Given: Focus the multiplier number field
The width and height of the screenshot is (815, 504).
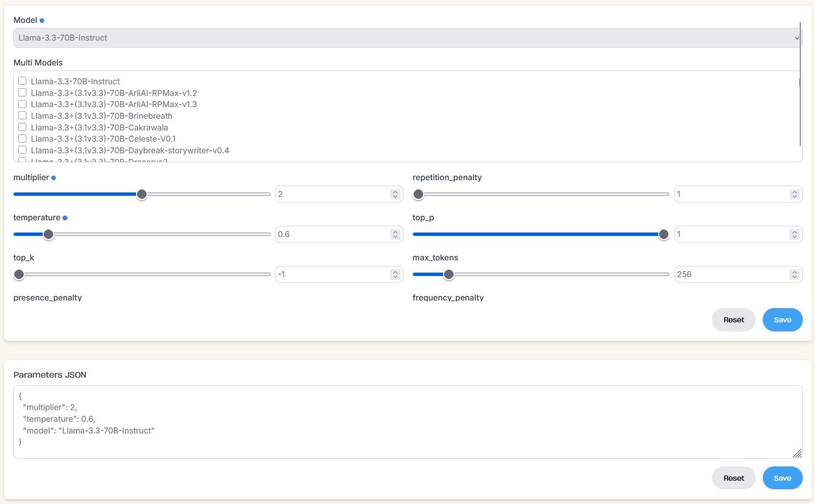Looking at the screenshot, I should tap(339, 194).
